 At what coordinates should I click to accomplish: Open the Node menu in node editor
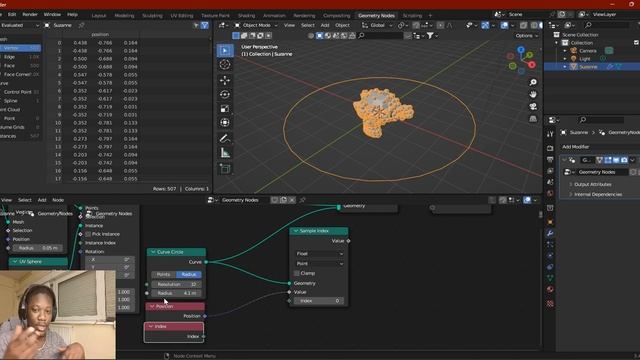tap(58, 200)
